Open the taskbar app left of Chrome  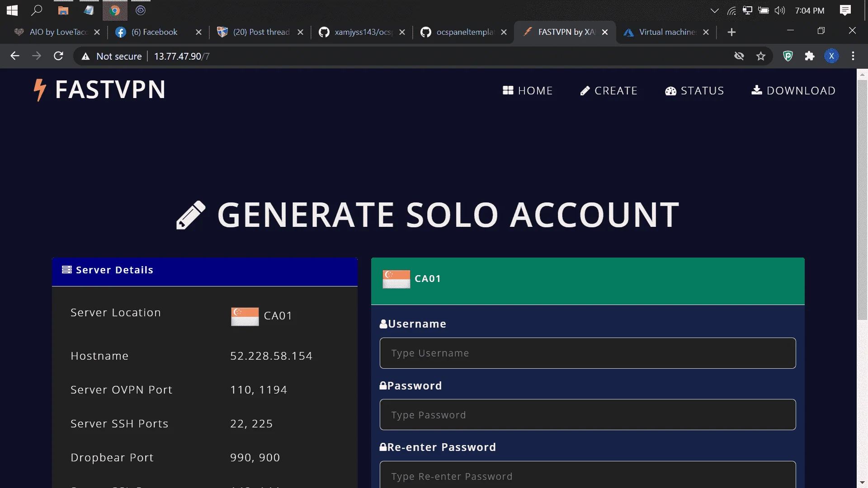tap(89, 10)
